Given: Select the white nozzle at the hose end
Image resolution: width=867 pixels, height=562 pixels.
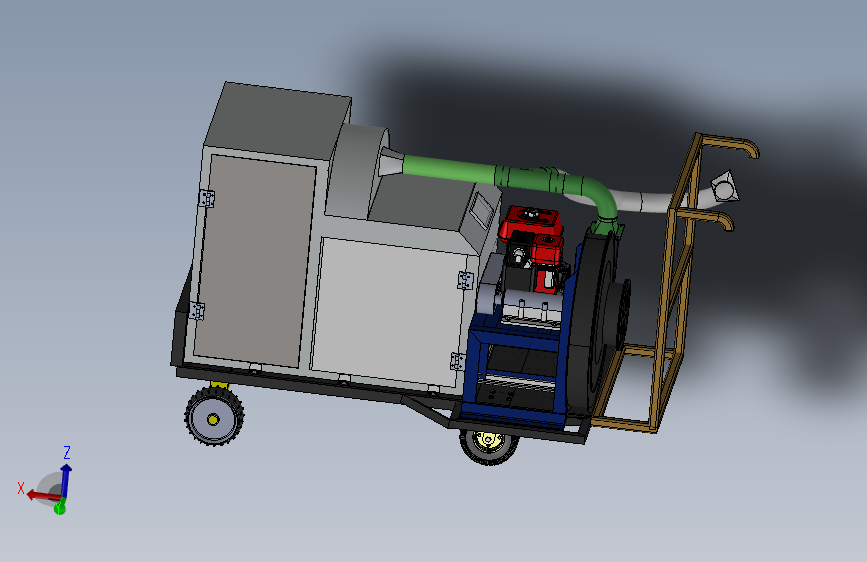Looking at the screenshot, I should pos(725,186).
